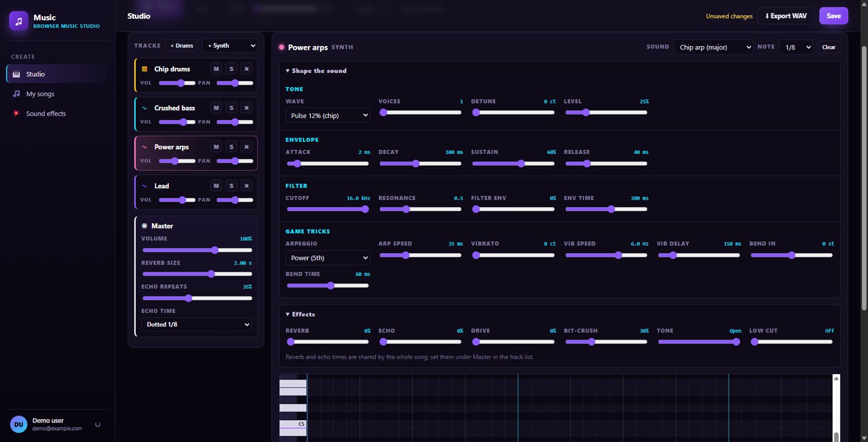
Task: Open the Studio page in sidebar
Action: (x=56, y=74)
